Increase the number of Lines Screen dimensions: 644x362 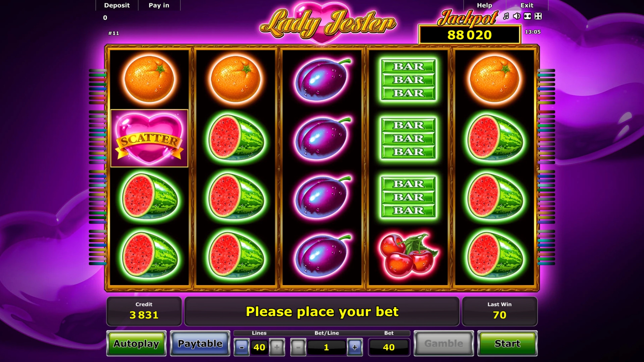[277, 347]
